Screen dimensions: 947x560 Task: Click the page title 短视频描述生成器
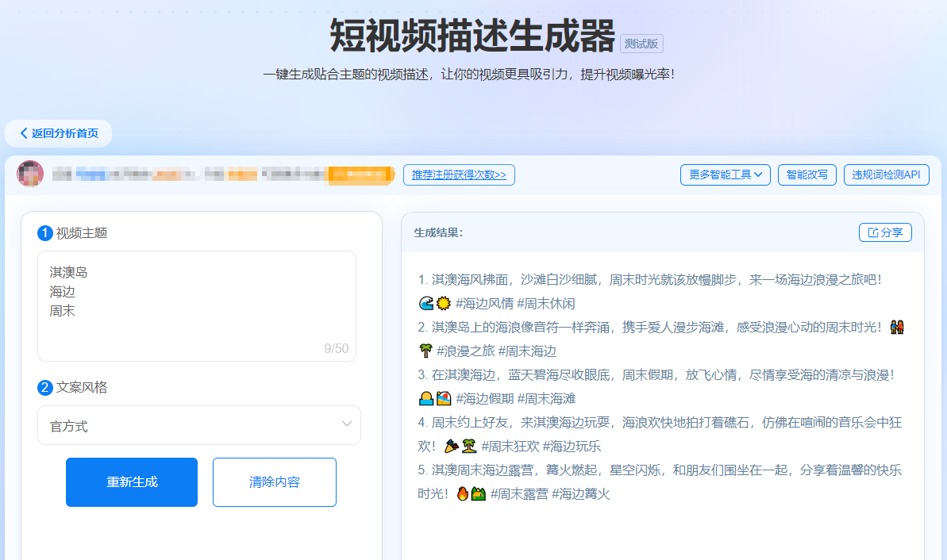[473, 36]
